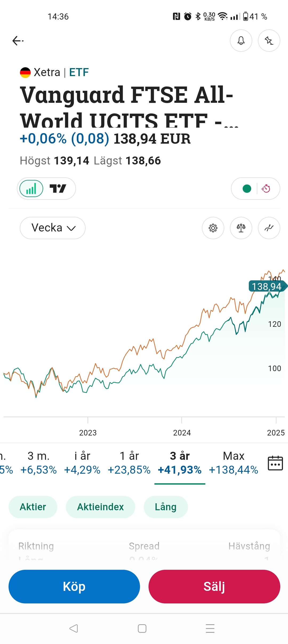Tap Android recent apps square button
Image resolution: width=288 pixels, height=644 pixels.
[x=142, y=629]
